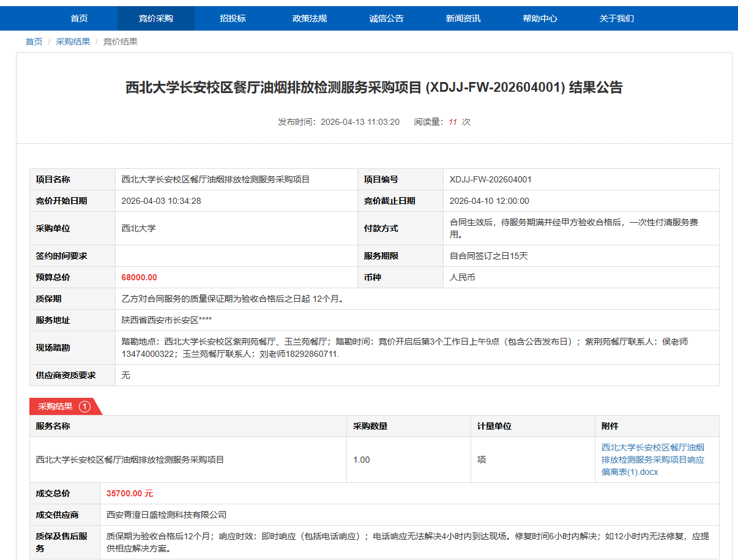Select the 竞价采购 navigation tab
The image size is (738, 560).
156,18
